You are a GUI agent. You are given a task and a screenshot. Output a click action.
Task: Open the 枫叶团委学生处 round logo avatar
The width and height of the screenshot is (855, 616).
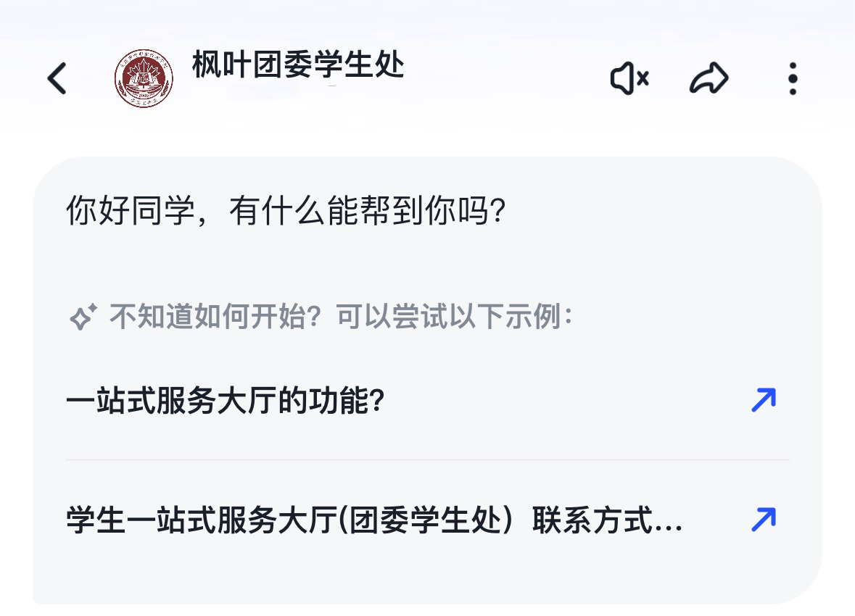tap(144, 78)
